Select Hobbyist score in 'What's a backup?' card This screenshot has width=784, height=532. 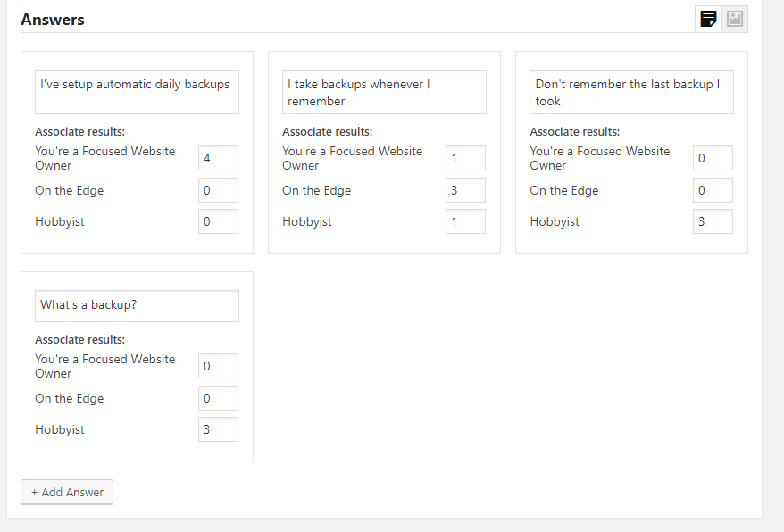[x=218, y=429]
